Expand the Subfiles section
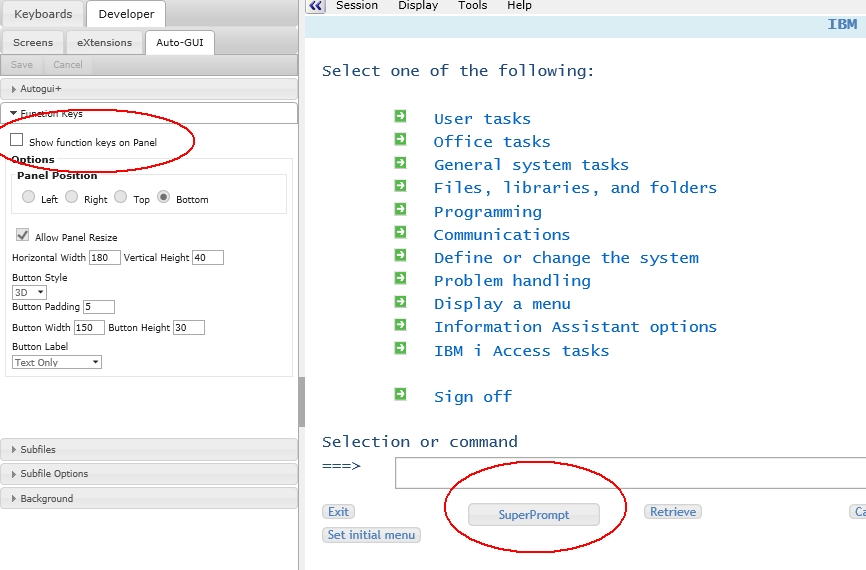Screen dimensions: 866x570 pos(149,450)
